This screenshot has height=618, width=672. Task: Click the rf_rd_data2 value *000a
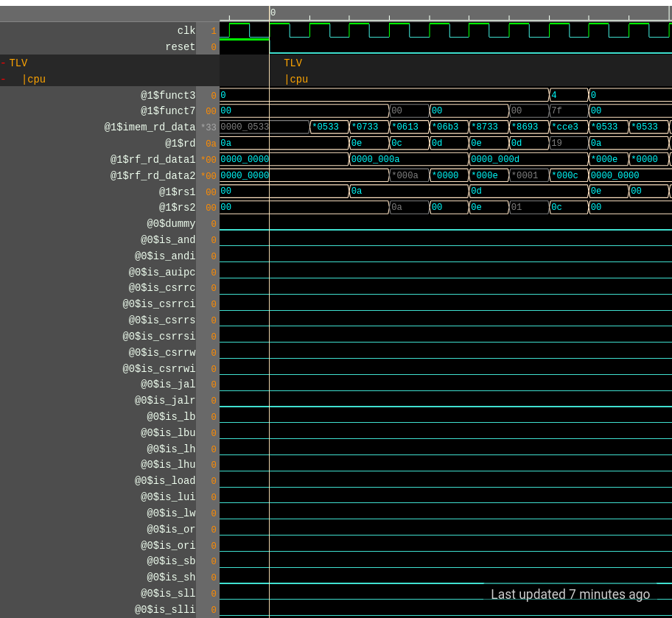coord(409,175)
